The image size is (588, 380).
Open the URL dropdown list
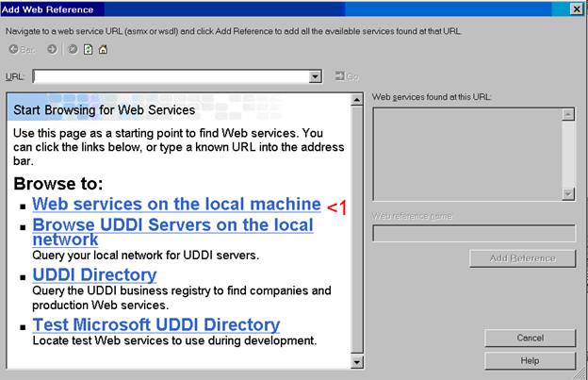pos(315,75)
